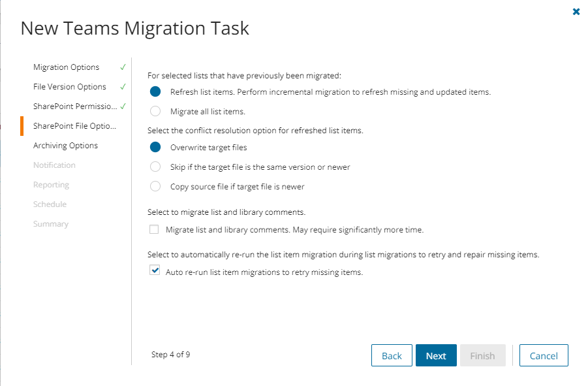
Task: Jump to Archiving Options step
Action: click(65, 146)
